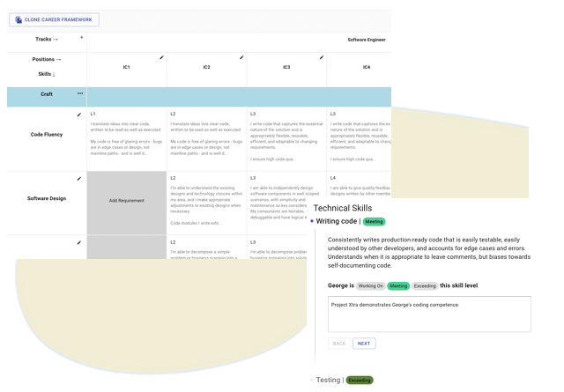The height and width of the screenshot is (392, 564).
Task: Open the Craft category three-dot menu
Action: (x=80, y=93)
